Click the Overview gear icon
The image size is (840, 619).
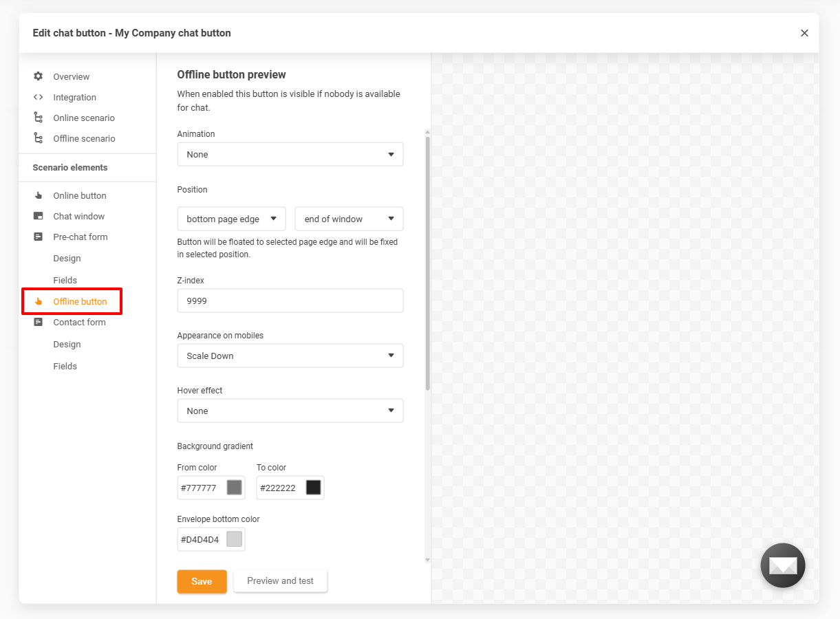coord(39,76)
